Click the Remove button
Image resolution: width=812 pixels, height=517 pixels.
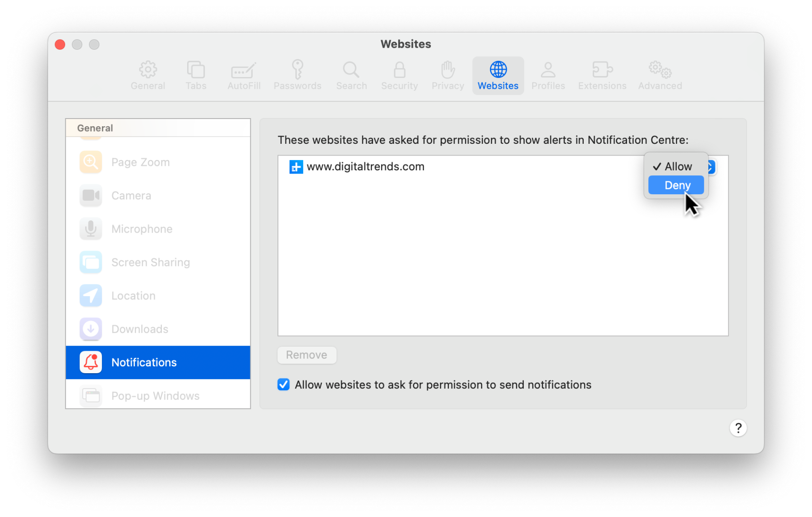point(307,355)
